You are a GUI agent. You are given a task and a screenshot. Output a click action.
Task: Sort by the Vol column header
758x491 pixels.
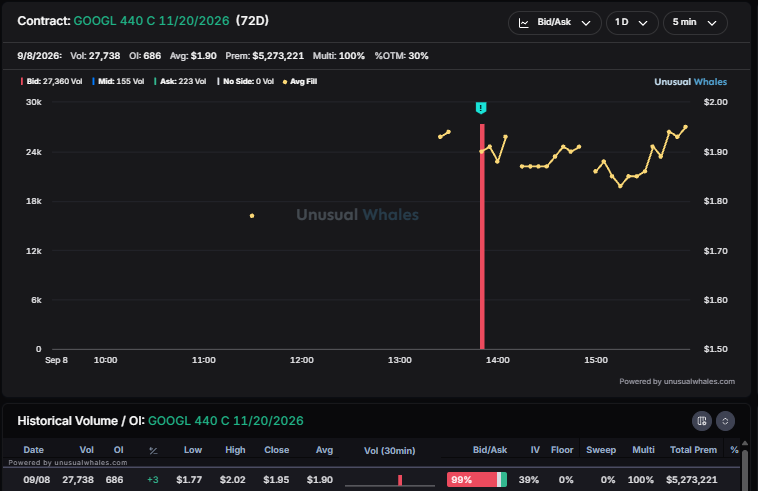87,450
